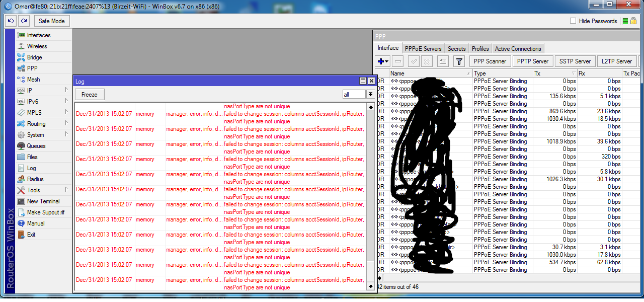Maximize the Log window

click(x=363, y=81)
